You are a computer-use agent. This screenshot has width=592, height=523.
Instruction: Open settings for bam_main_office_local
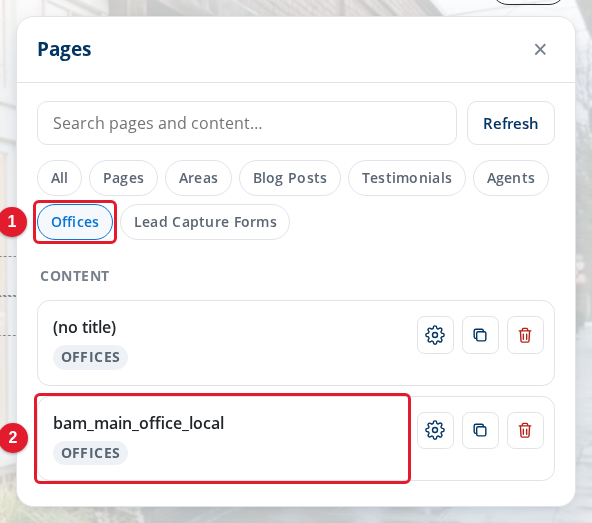coord(435,430)
